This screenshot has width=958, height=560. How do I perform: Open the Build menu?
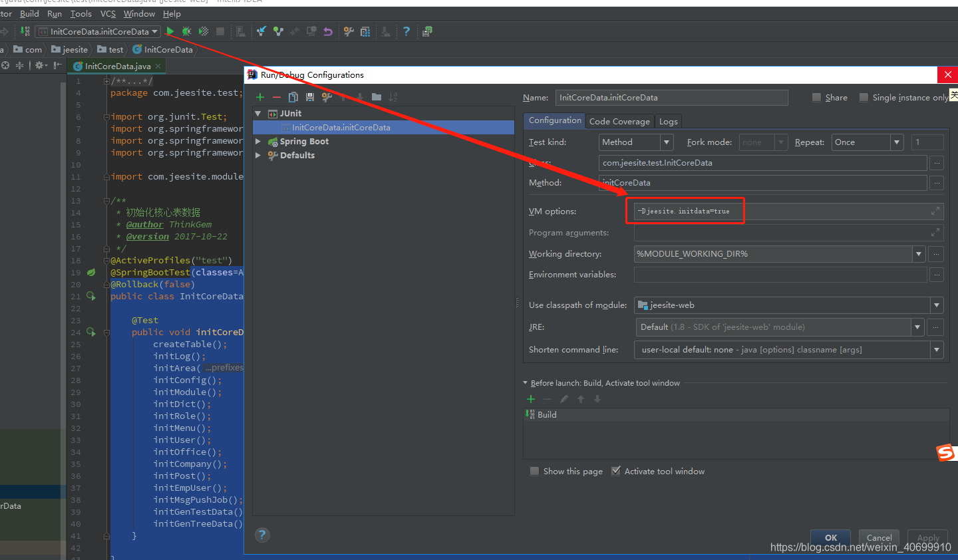click(29, 13)
